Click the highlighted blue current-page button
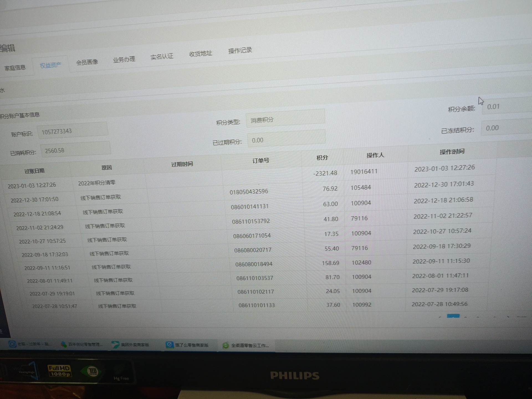532x399 pixels. (453, 316)
